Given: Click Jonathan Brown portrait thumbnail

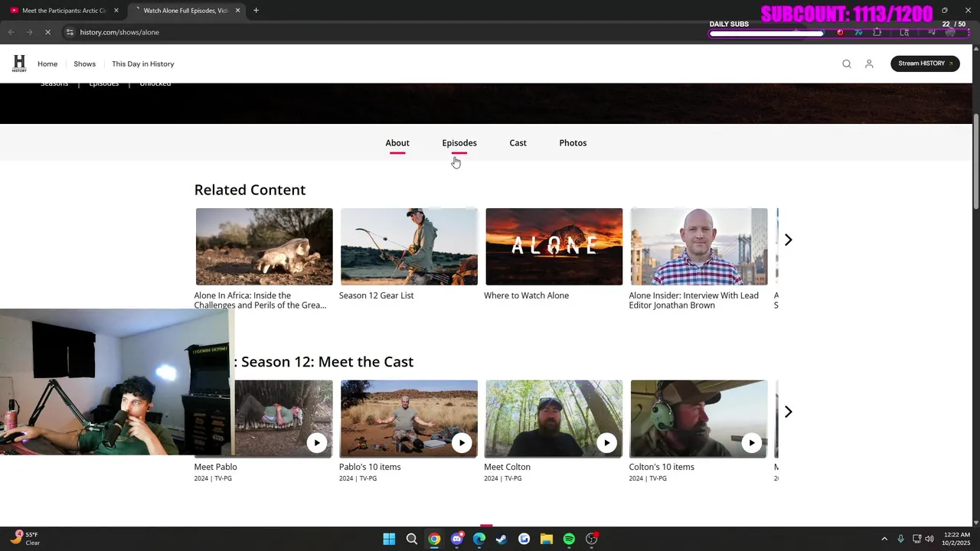Looking at the screenshot, I should pyautogui.click(x=699, y=246).
